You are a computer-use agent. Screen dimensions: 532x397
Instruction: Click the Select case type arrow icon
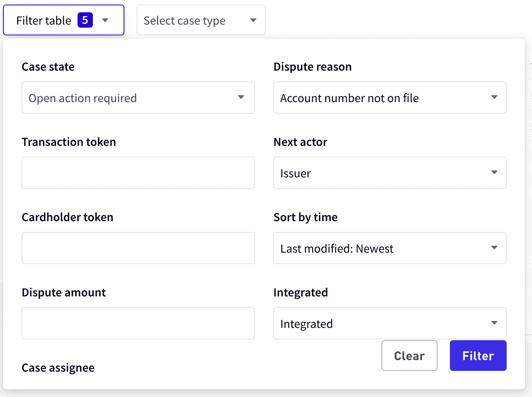(x=253, y=20)
